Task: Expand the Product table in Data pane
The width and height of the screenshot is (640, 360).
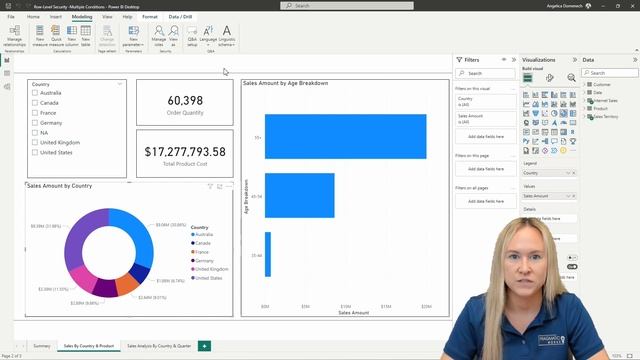Action: [584, 109]
